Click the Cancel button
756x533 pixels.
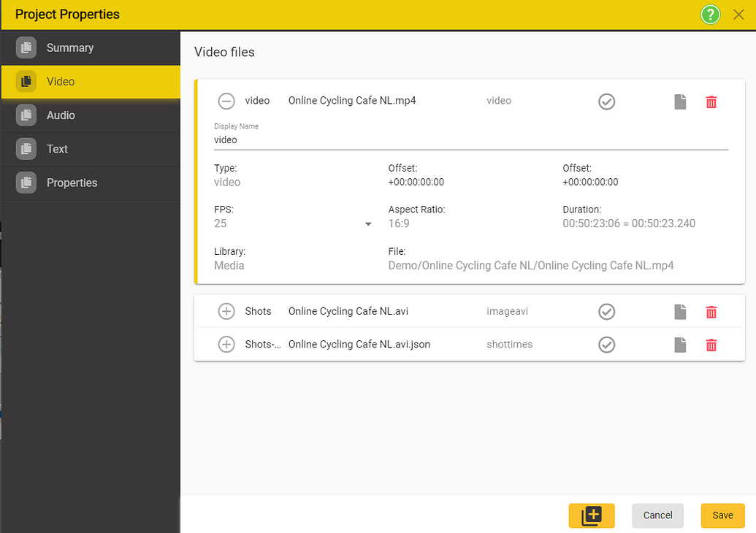click(x=657, y=515)
